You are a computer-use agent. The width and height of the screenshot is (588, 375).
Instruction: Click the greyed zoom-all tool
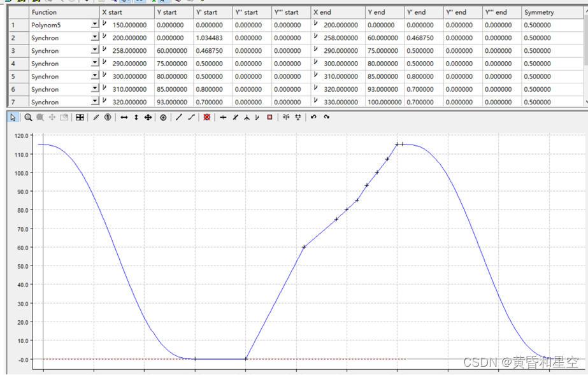coord(40,118)
